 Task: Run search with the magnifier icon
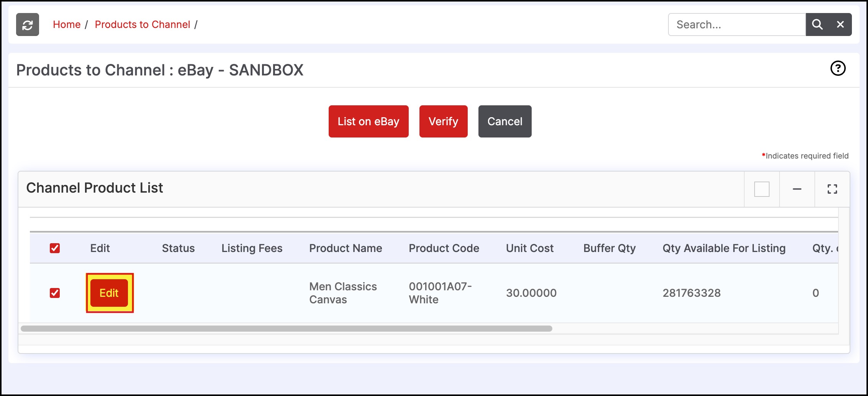click(817, 25)
